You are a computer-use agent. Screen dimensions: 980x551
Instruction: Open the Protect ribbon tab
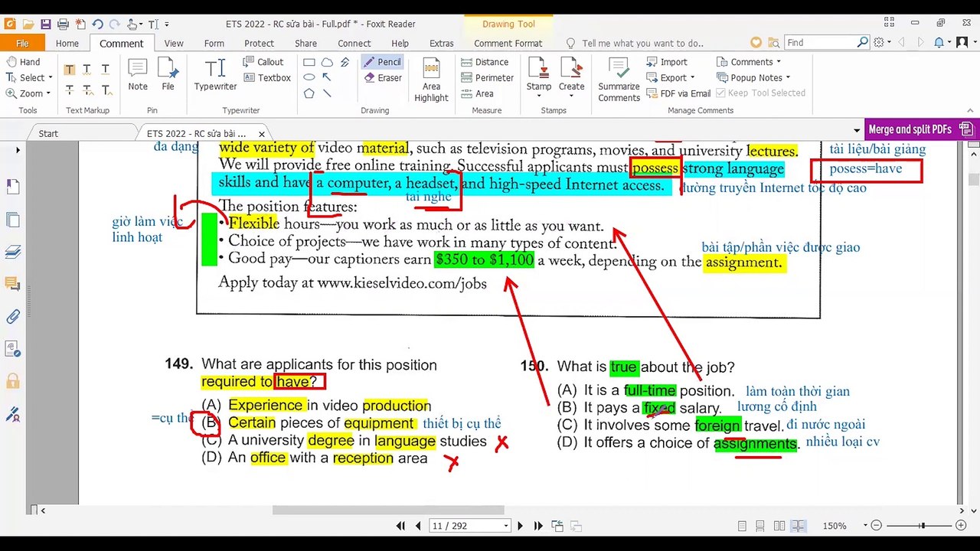pos(259,43)
